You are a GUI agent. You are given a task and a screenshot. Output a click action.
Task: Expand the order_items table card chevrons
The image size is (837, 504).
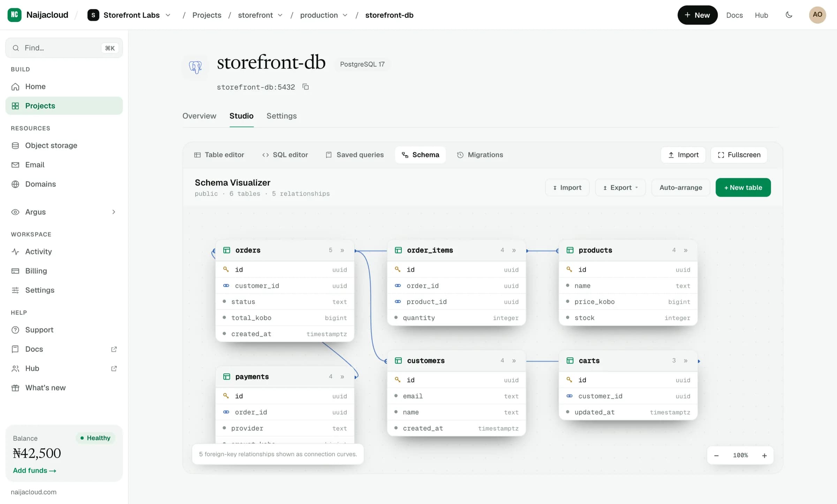coord(514,250)
